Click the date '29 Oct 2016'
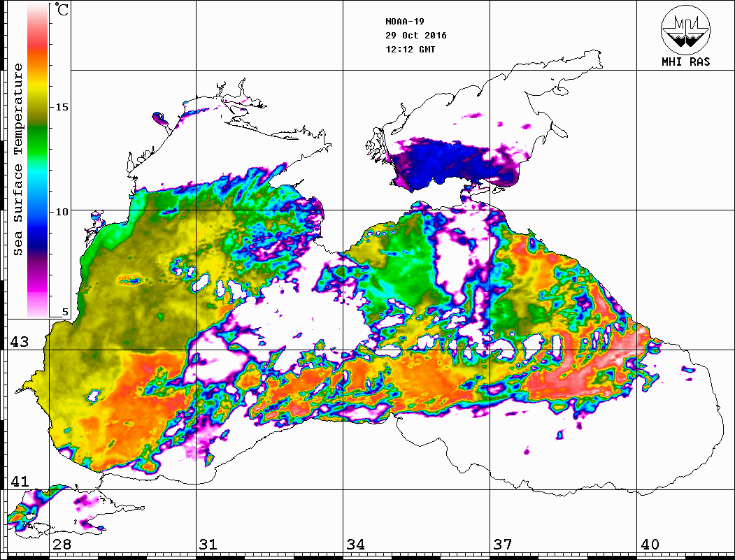The image size is (735, 560). click(416, 36)
